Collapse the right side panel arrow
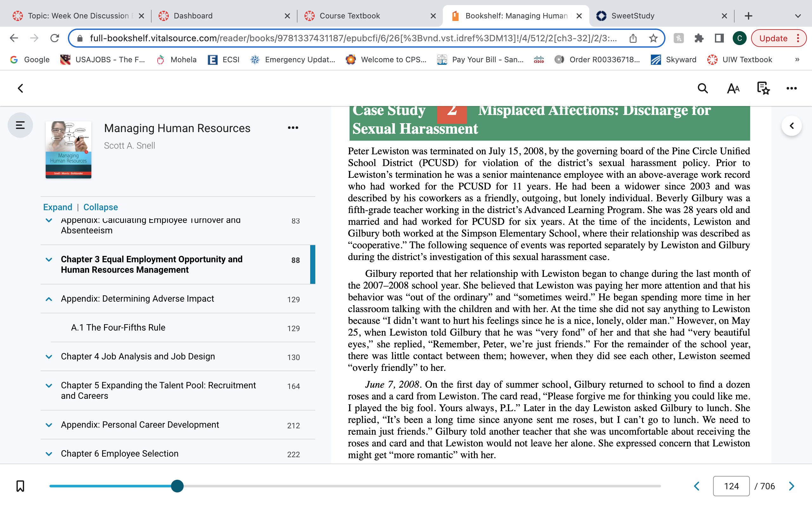The image size is (812, 508). point(791,126)
